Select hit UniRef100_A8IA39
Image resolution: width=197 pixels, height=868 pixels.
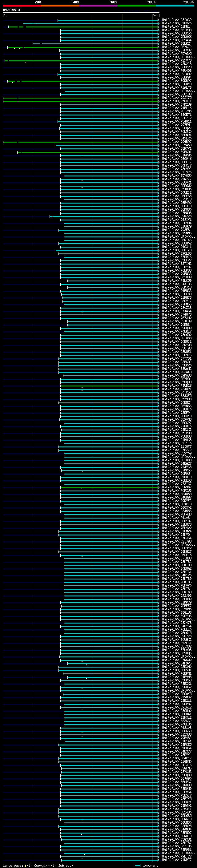point(177,20)
